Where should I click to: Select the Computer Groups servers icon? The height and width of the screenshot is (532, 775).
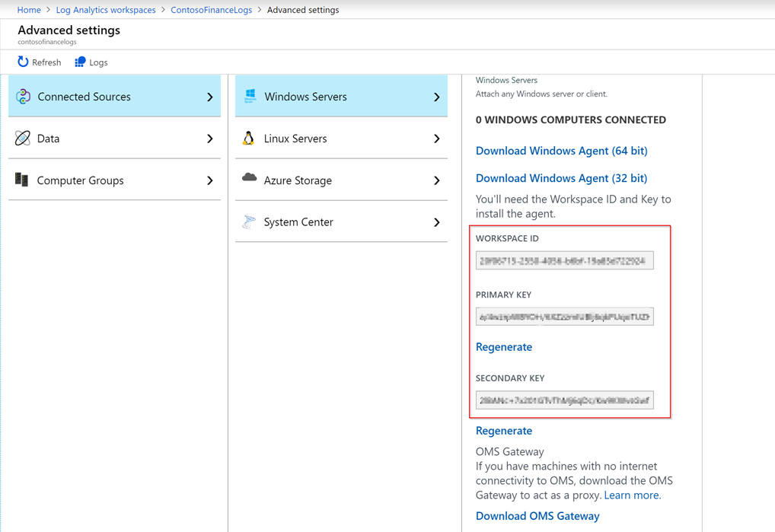point(23,180)
